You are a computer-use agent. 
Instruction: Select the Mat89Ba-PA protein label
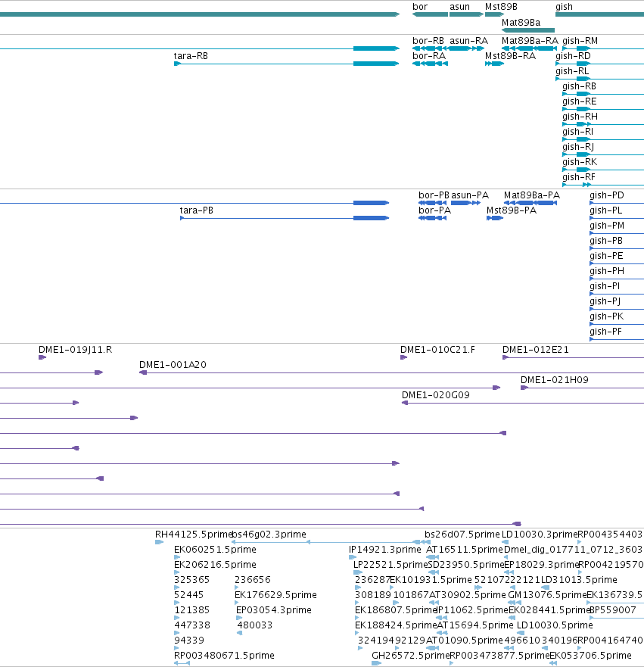tap(532, 195)
